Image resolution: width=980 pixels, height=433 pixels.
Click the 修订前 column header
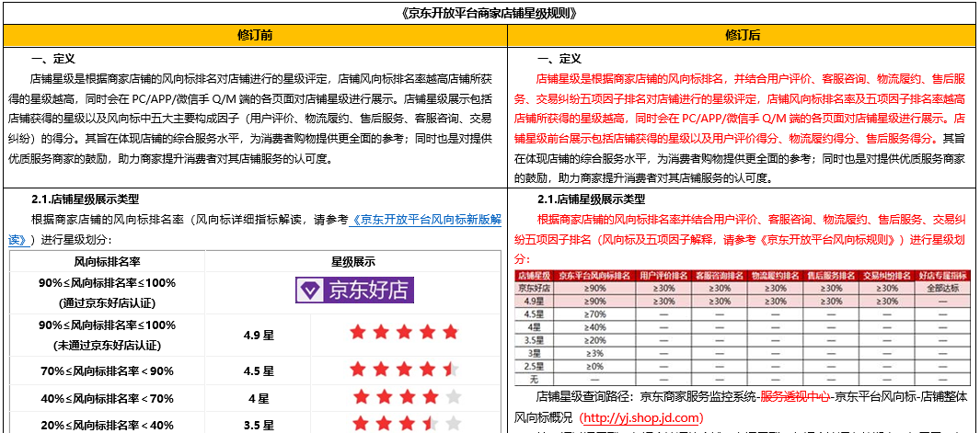[255, 36]
